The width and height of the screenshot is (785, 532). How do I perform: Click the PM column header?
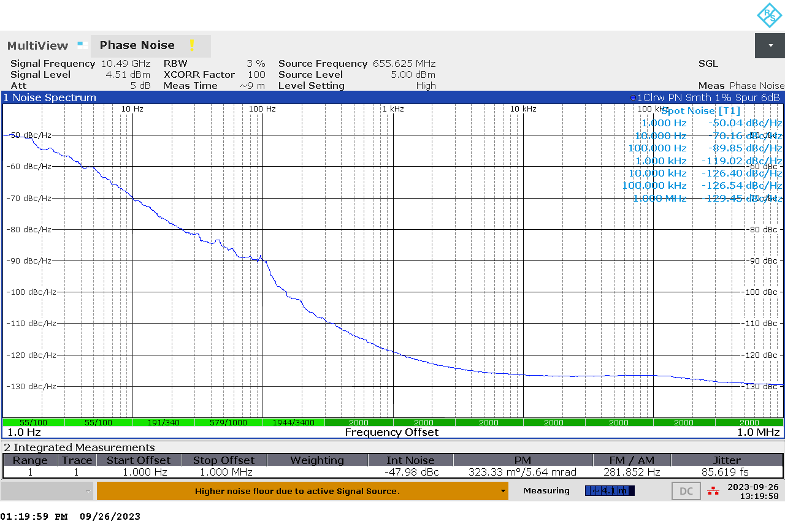523,460
